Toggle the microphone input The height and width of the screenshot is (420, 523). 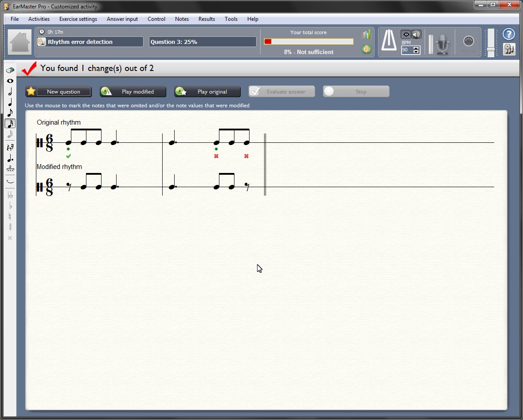click(442, 43)
